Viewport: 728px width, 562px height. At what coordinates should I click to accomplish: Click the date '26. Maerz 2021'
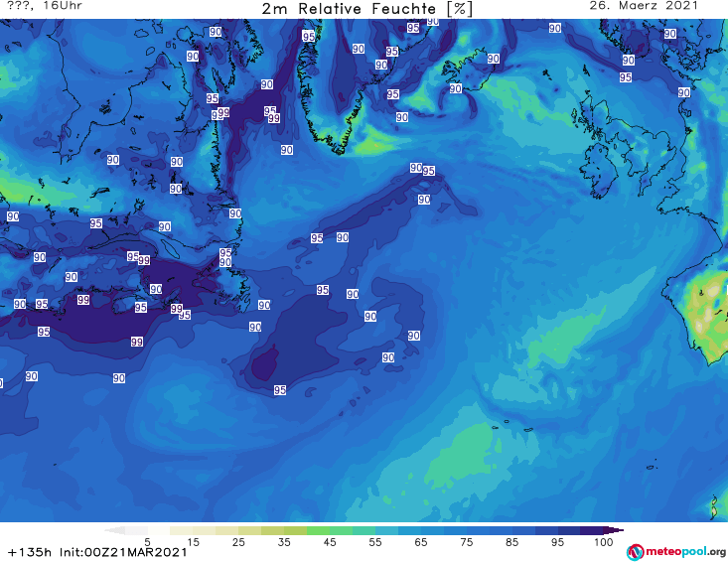pyautogui.click(x=644, y=6)
